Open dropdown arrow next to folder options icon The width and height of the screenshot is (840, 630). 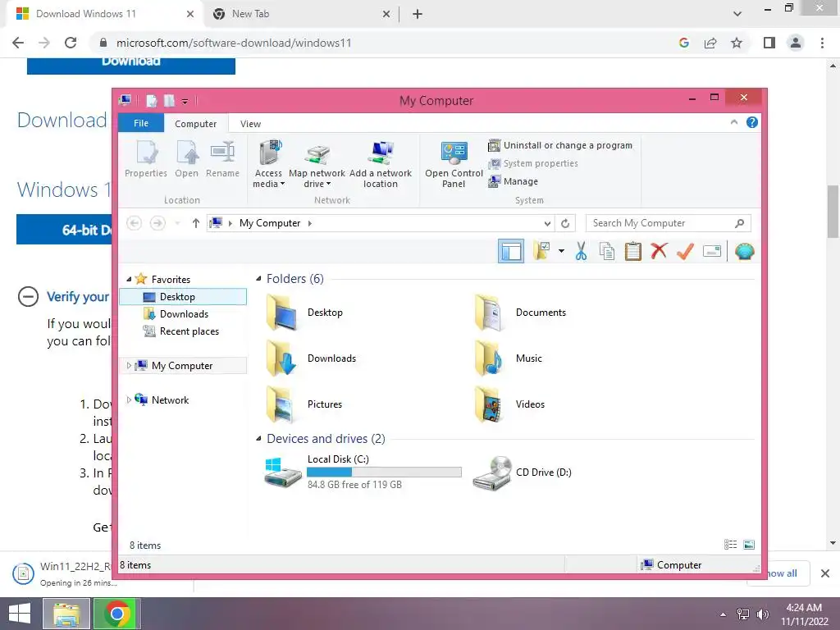tap(561, 251)
